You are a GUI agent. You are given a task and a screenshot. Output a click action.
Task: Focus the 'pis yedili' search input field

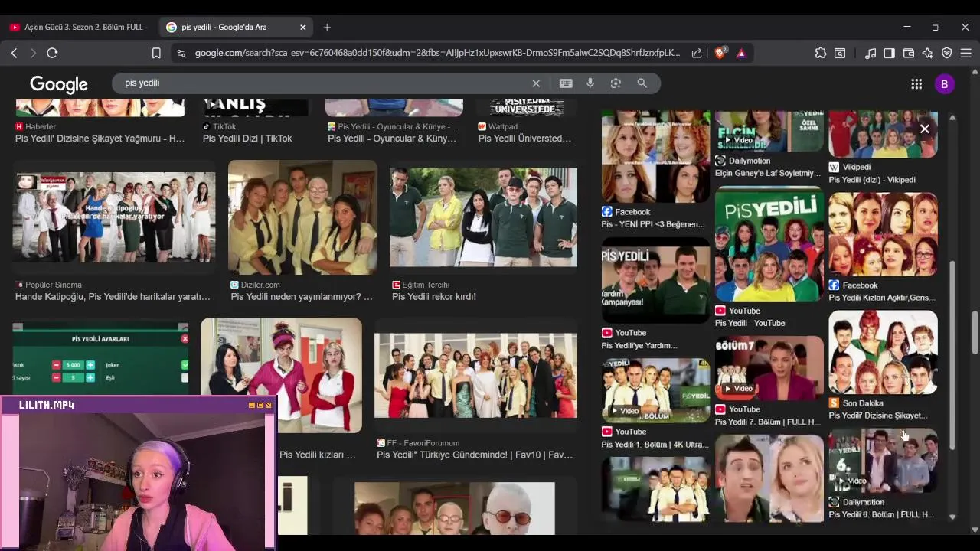coord(322,83)
